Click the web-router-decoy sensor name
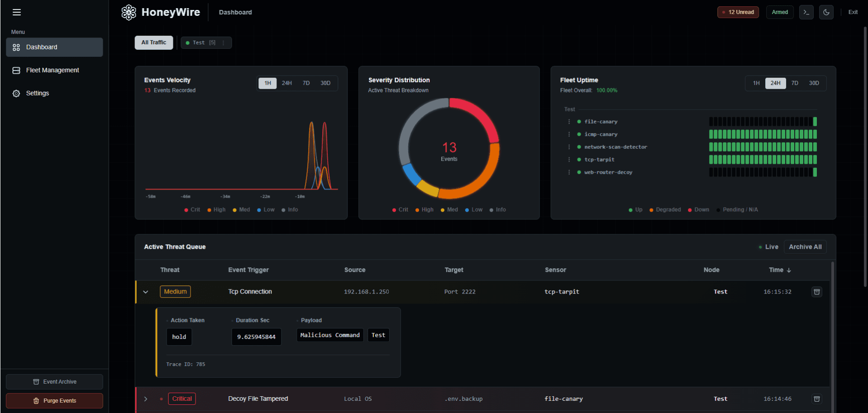 pos(608,172)
